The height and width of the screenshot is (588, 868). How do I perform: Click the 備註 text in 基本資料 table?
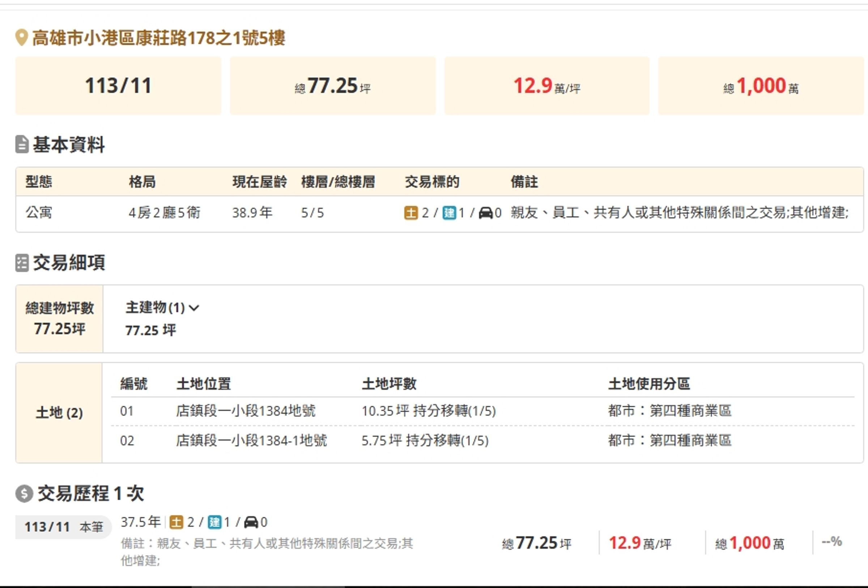680,212
